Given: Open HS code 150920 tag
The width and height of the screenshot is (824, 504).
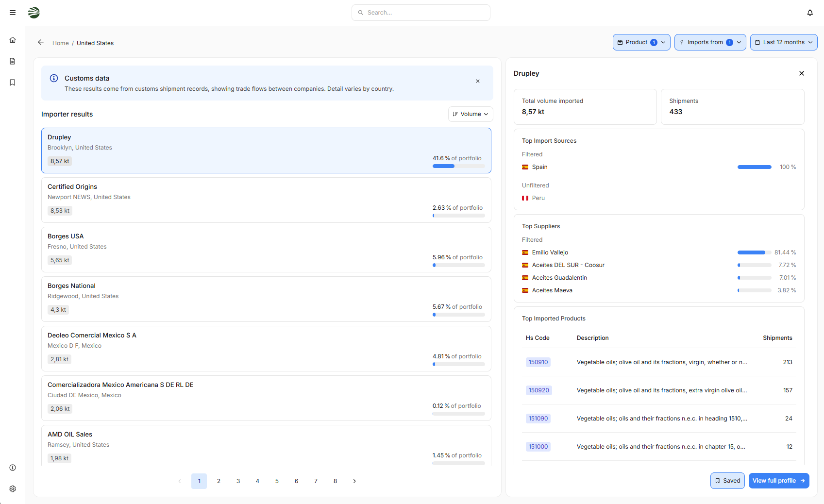Looking at the screenshot, I should 539,390.
